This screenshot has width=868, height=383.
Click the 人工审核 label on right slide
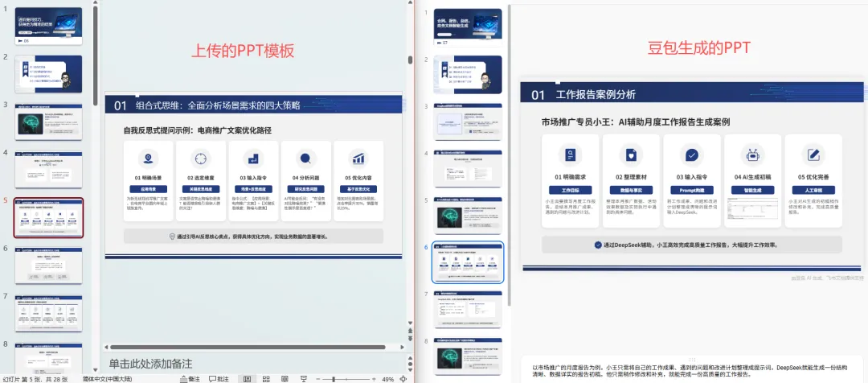813,190
